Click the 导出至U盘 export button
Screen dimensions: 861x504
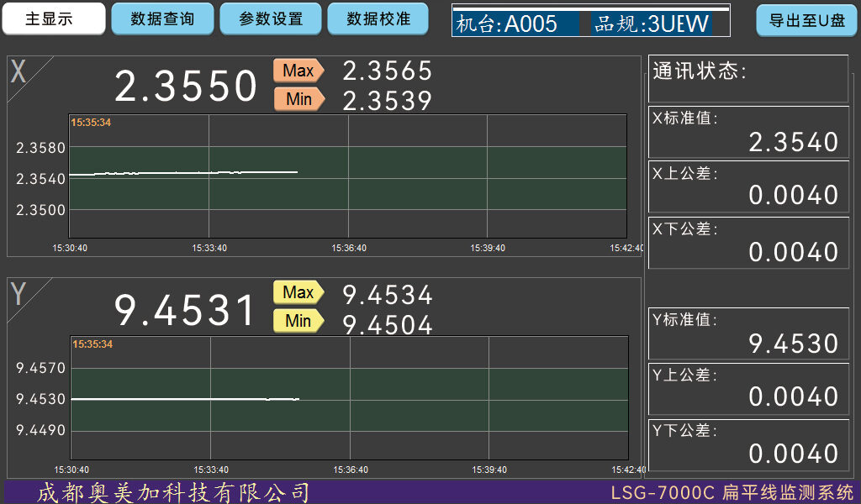click(806, 20)
